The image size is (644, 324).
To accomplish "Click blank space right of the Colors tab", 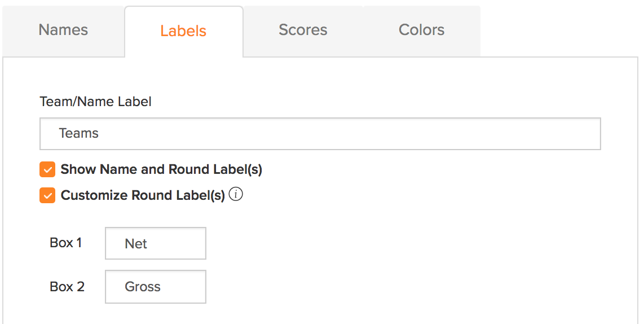I will tap(561, 29).
